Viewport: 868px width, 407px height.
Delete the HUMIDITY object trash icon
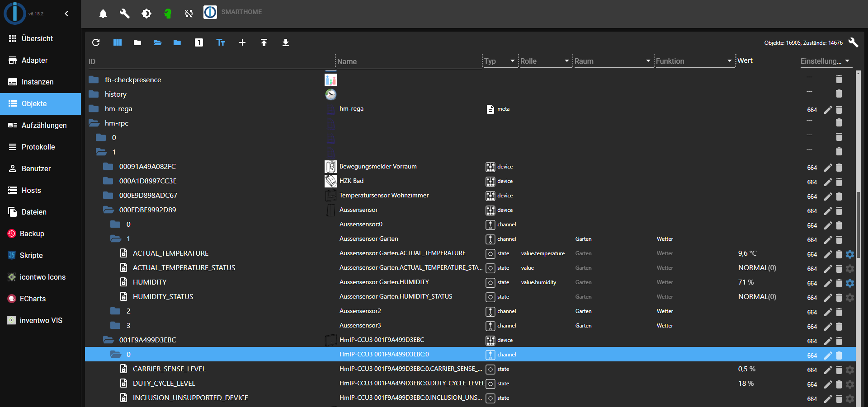click(839, 283)
